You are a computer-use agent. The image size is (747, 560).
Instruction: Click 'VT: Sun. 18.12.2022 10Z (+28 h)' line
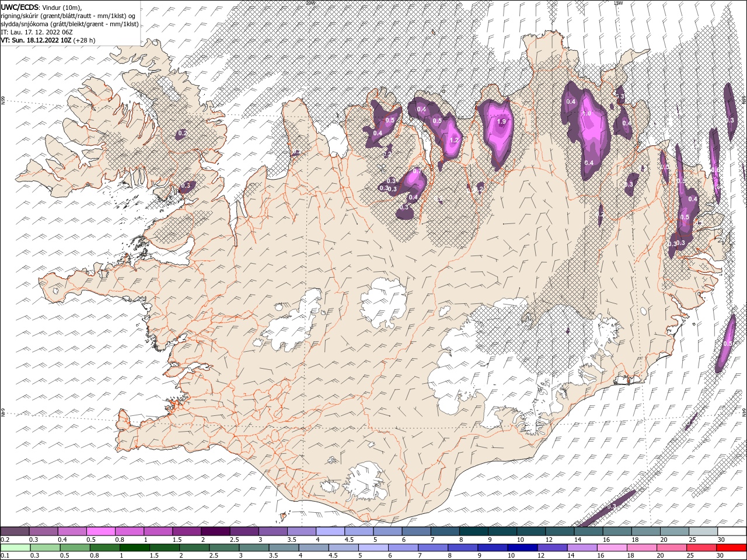(48, 40)
